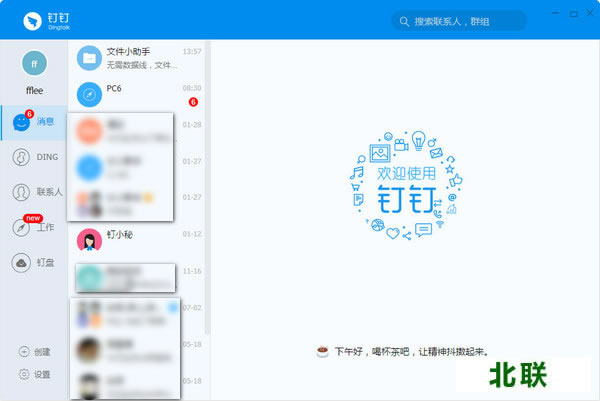
Task: Click the 欢迎使用钉钉 welcome graphic
Action: point(405,187)
